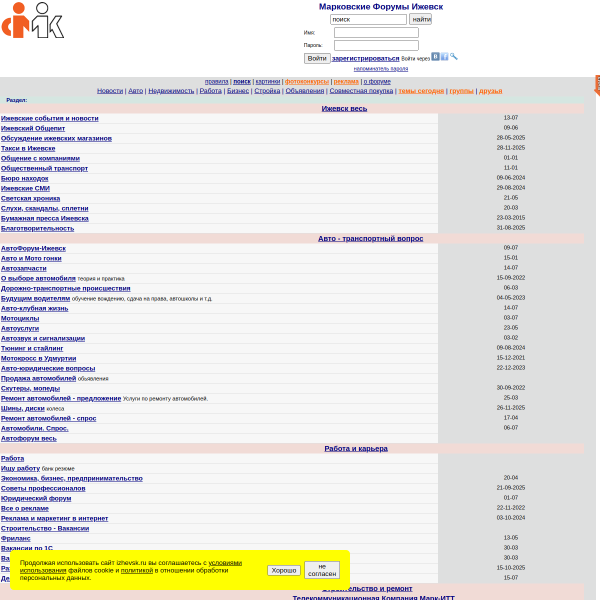This screenshot has width=600, height=600.
Task: Click the site logo in the header
Action: click(33, 20)
